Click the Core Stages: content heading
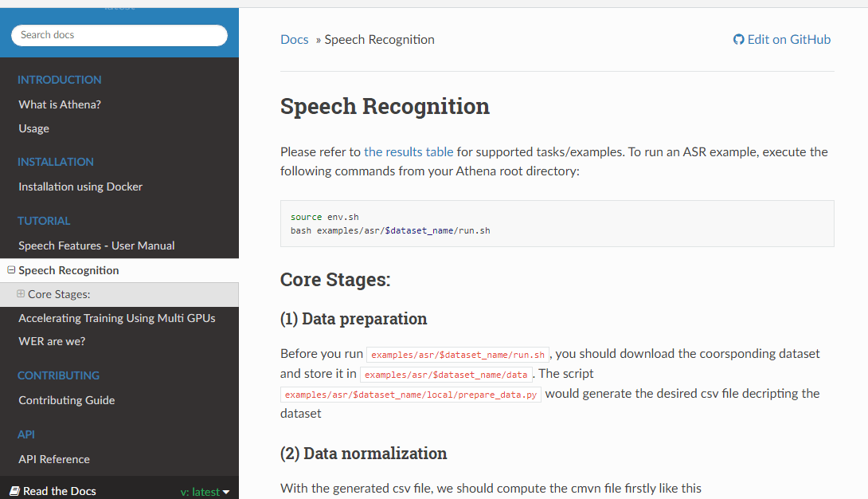 tap(335, 280)
